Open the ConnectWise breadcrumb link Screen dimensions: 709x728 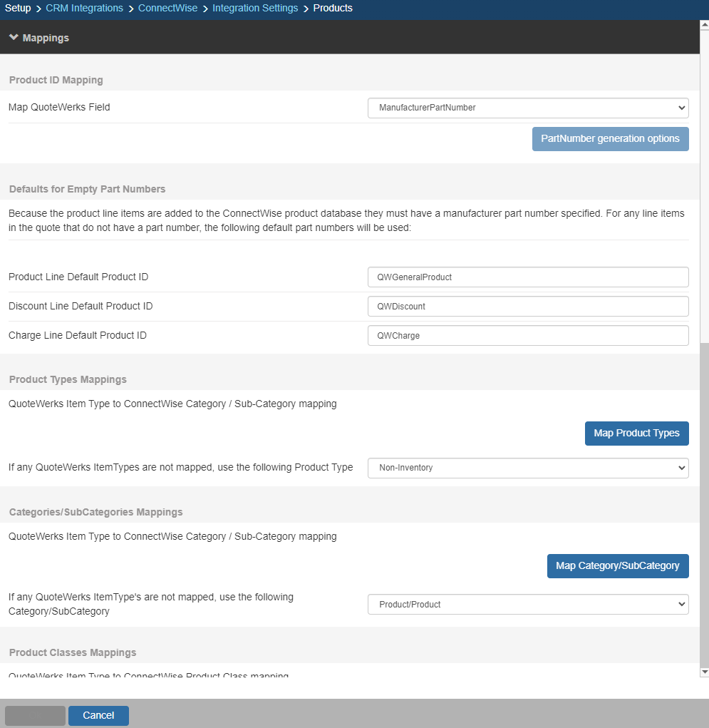point(167,8)
